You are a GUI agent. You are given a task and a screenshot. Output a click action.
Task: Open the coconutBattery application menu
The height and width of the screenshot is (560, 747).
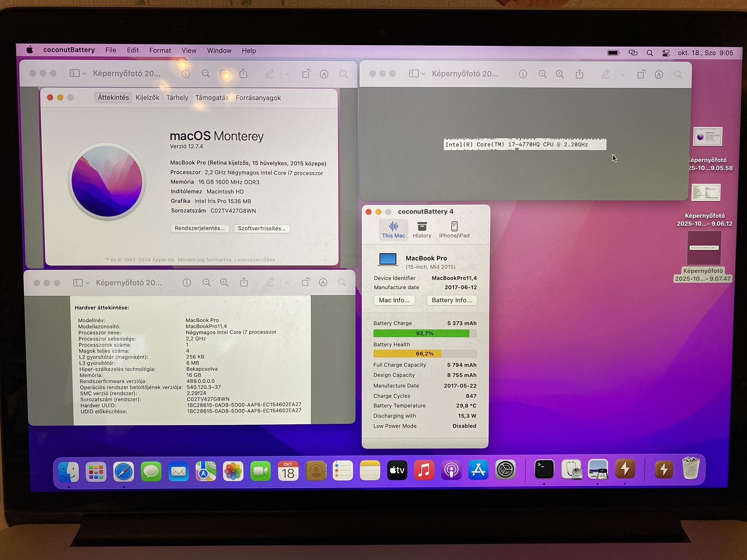[x=69, y=50]
